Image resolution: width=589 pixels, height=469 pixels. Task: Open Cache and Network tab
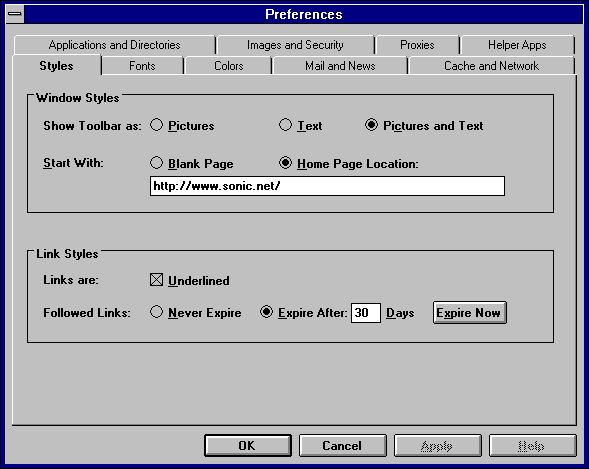pos(492,66)
